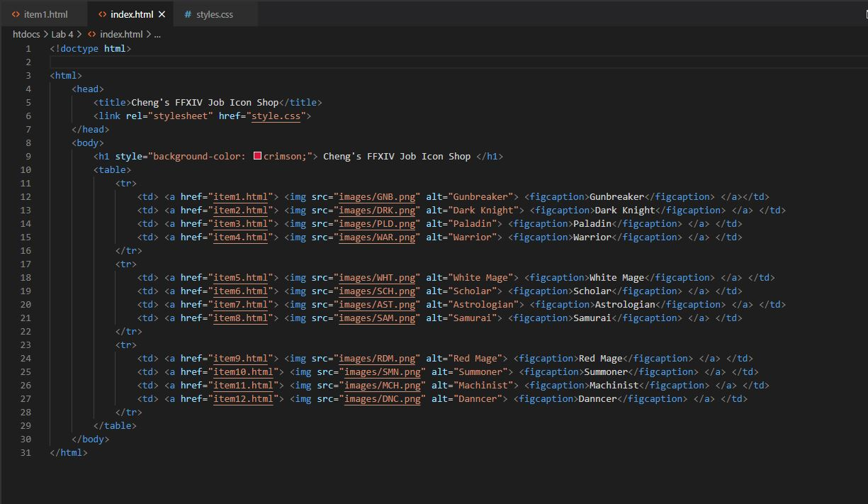Image resolution: width=868 pixels, height=504 pixels.
Task: Follow the style.css stylesheet link
Action: (276, 116)
